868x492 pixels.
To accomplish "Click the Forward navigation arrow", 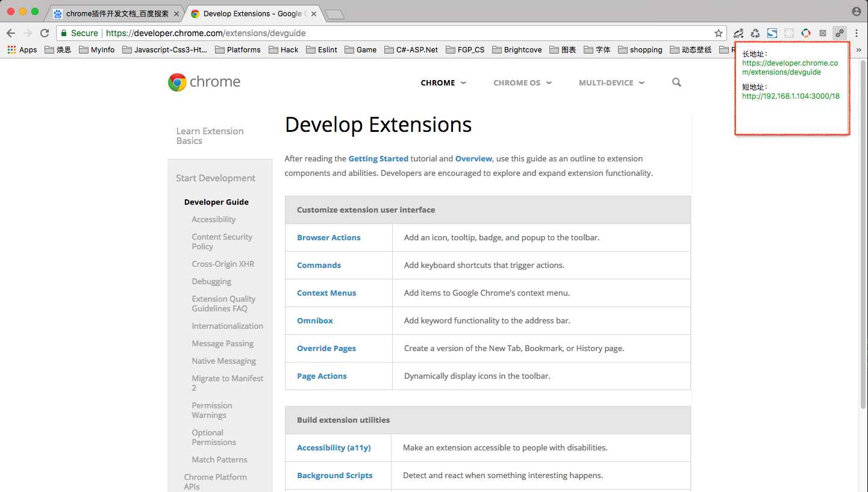I will tap(28, 33).
